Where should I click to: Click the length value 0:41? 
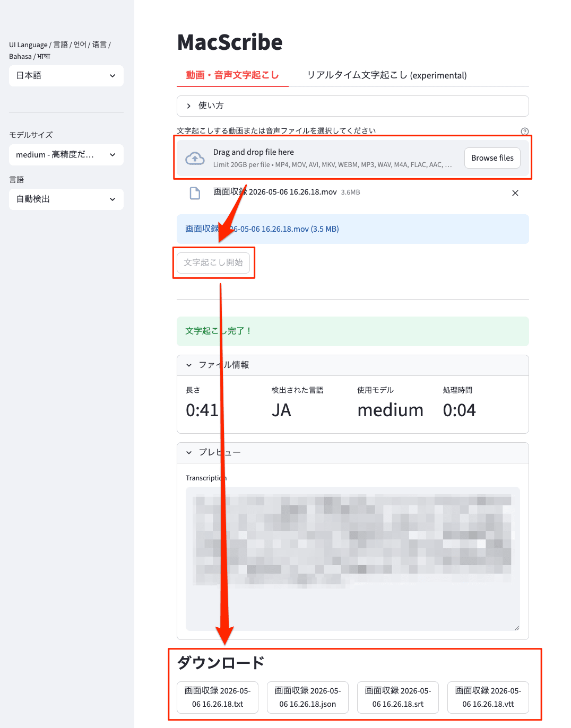coord(202,410)
